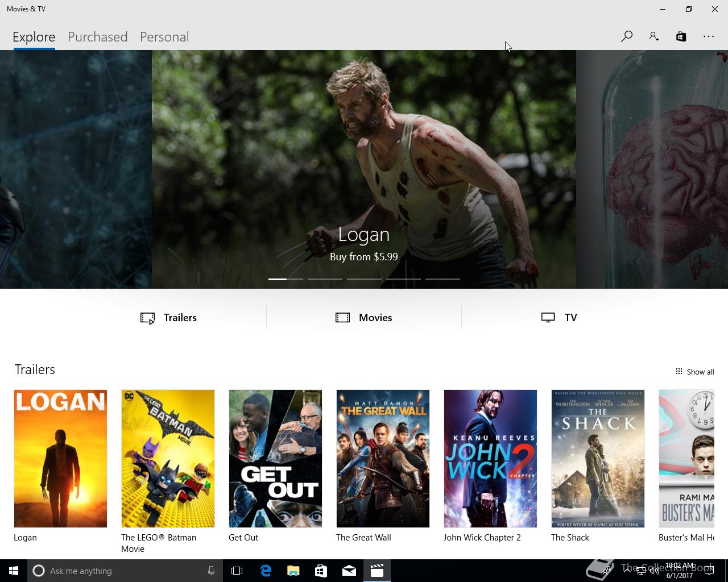Open the Store from the taskbar
728x582 pixels.
(321, 571)
